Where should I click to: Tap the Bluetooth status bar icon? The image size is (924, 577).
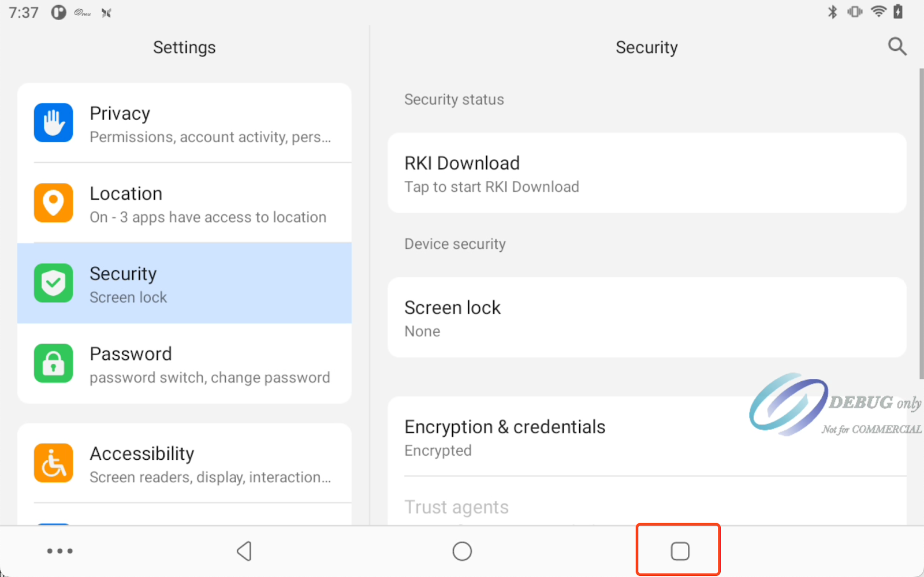point(832,12)
